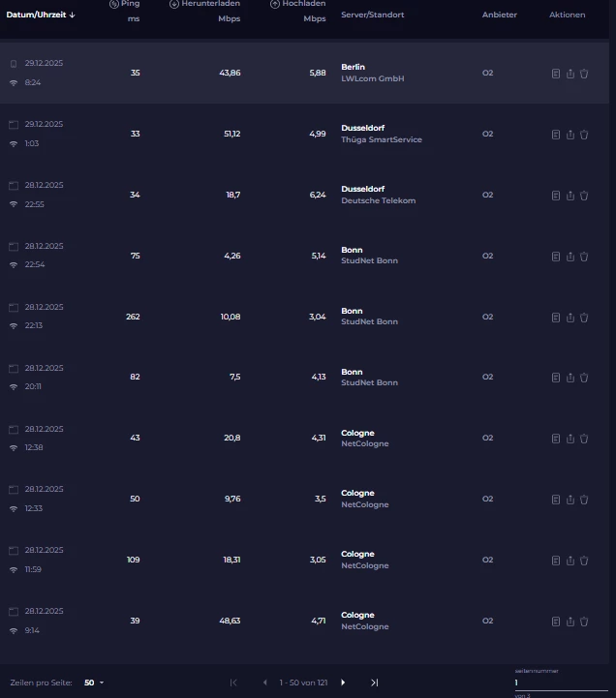Viewport: 616px width, 698px height.
Task: Click the Seitennummer page number field
Action: pyautogui.click(x=547, y=683)
